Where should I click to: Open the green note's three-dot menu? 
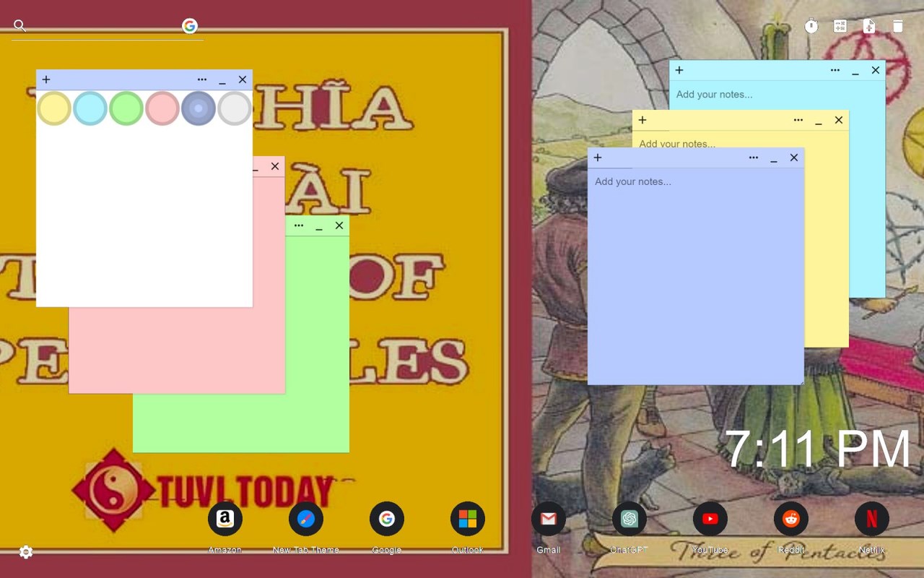299,225
